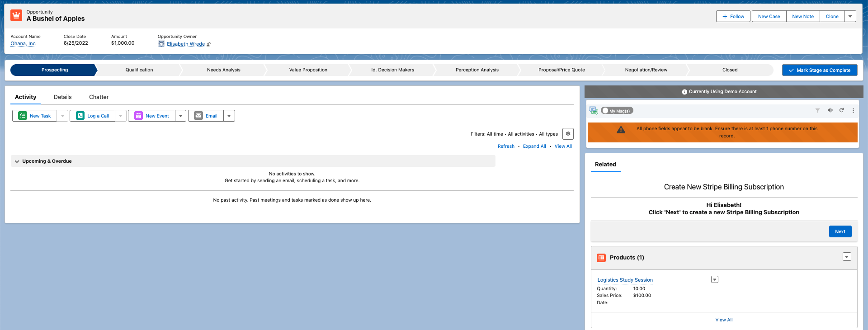The width and height of the screenshot is (868, 330).
Task: Open the three-dot menu in phone panel
Action: pyautogui.click(x=854, y=110)
